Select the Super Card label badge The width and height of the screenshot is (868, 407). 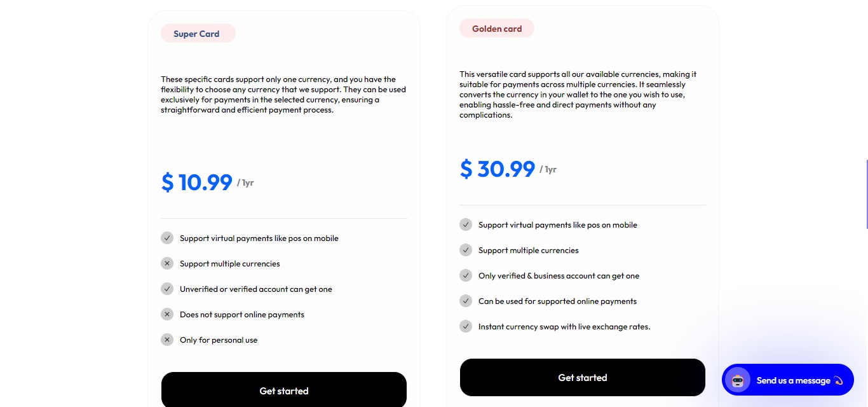click(x=198, y=34)
